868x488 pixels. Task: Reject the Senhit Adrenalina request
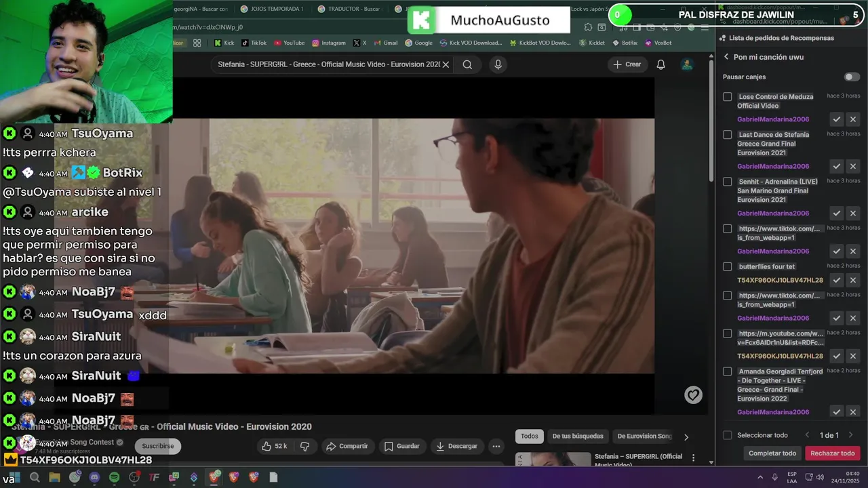[x=853, y=213]
